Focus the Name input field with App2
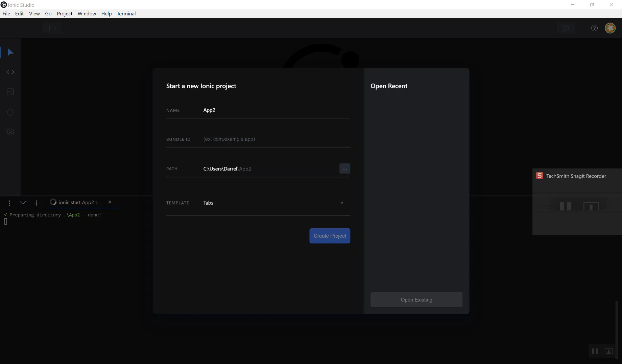Image resolution: width=622 pixels, height=364 pixels. click(x=276, y=110)
